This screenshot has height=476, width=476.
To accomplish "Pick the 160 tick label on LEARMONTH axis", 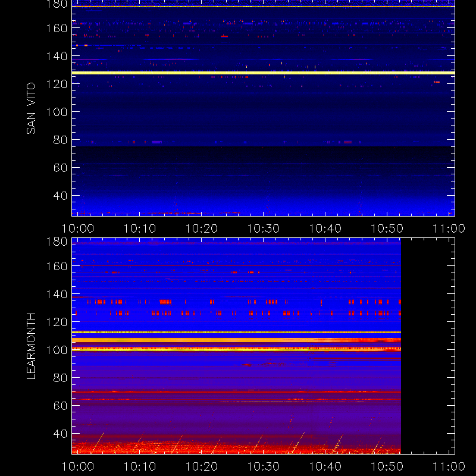I will [57, 266].
